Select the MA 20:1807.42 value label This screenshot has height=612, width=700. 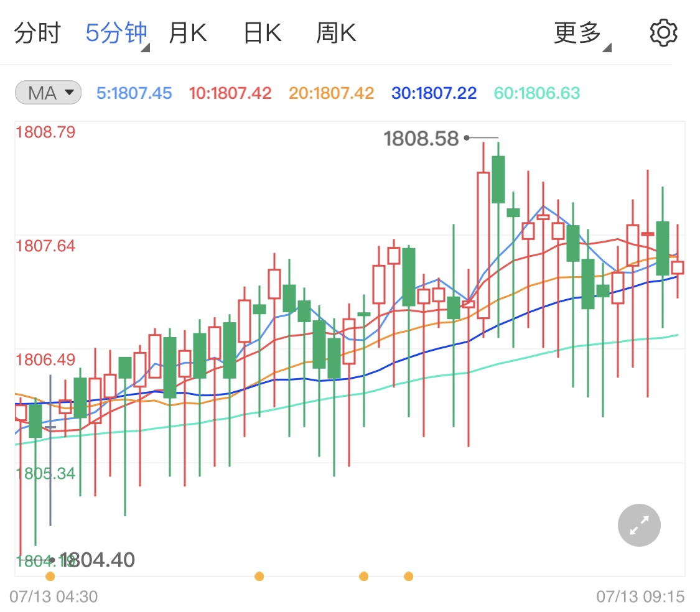331,93
